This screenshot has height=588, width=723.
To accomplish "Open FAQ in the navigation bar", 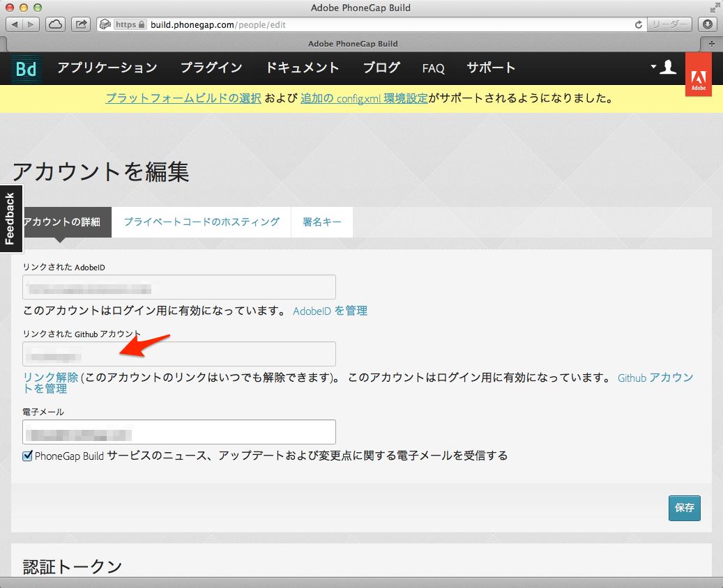I will coord(434,69).
